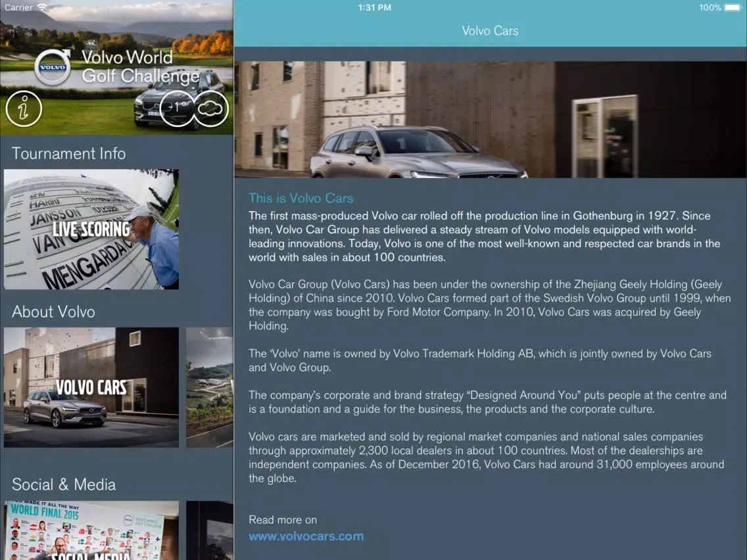The height and width of the screenshot is (560, 747).
Task: Select the 'This is Volvo Cars' heading
Action: (x=301, y=198)
